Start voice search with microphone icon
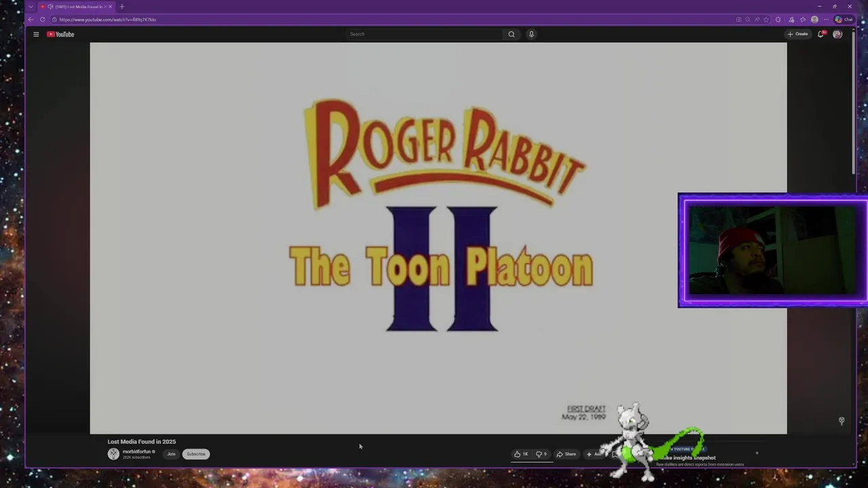This screenshot has height=488, width=868. (532, 34)
